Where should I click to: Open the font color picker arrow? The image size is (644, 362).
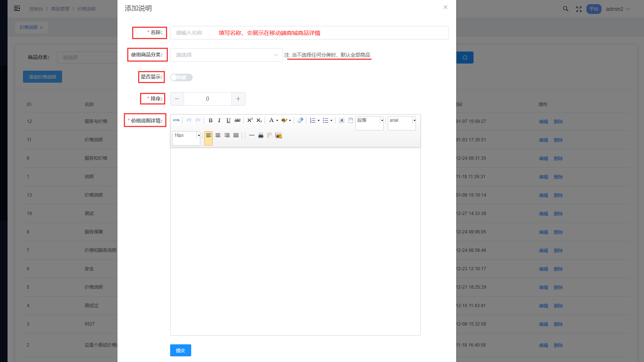tap(277, 121)
